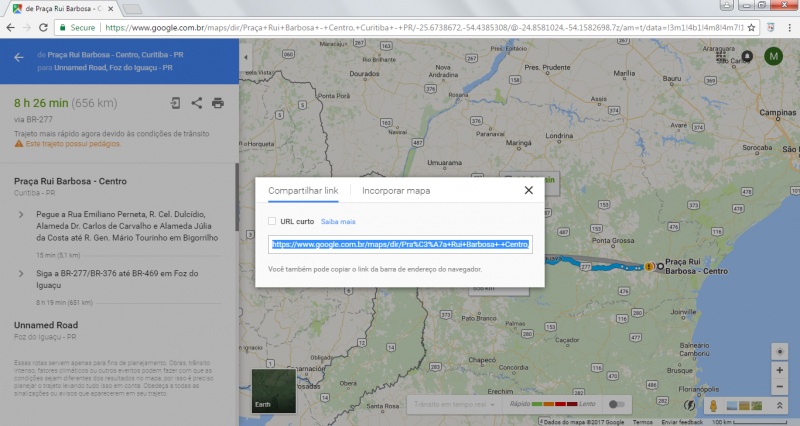Click the dark red slow traffic swatch

pos(572,404)
